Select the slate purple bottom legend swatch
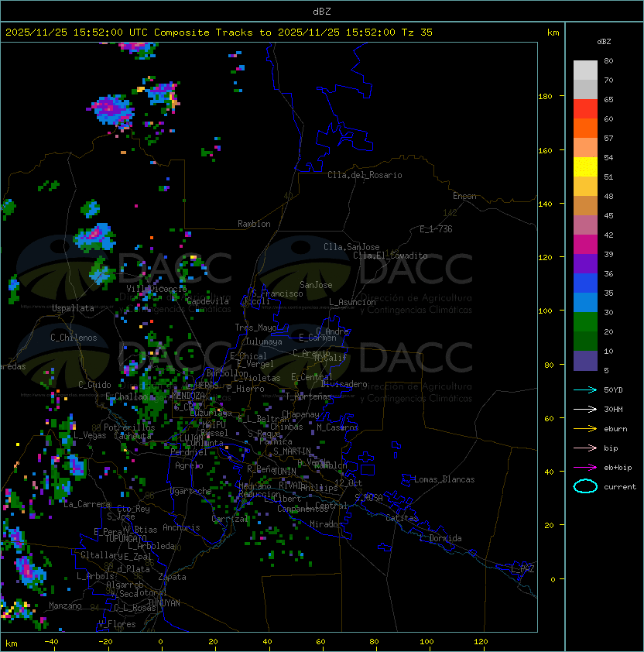This screenshot has height=652, width=644. pyautogui.click(x=585, y=361)
